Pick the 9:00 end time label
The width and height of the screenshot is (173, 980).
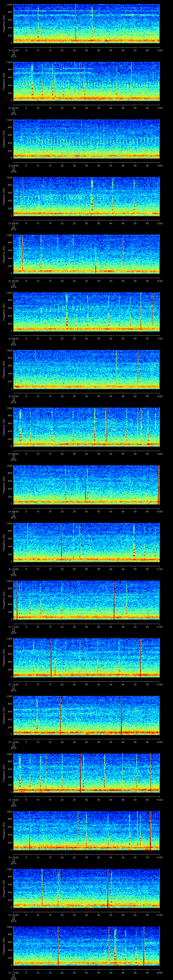pos(160,454)
